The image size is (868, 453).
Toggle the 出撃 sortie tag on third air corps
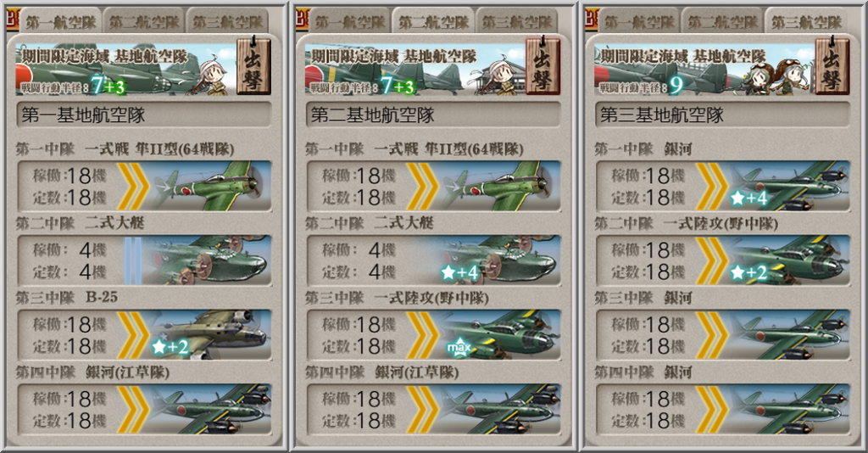(832, 65)
